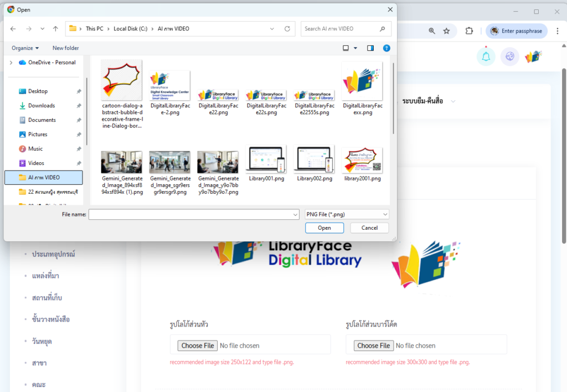Image resolution: width=567 pixels, height=392 pixels.
Task: Open the file type PNG File dropdown
Action: click(x=347, y=214)
